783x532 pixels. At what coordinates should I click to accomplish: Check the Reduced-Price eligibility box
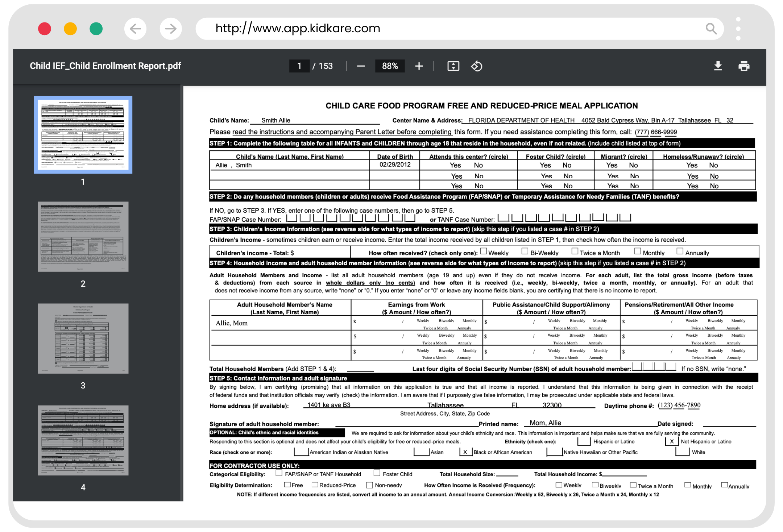315,485
